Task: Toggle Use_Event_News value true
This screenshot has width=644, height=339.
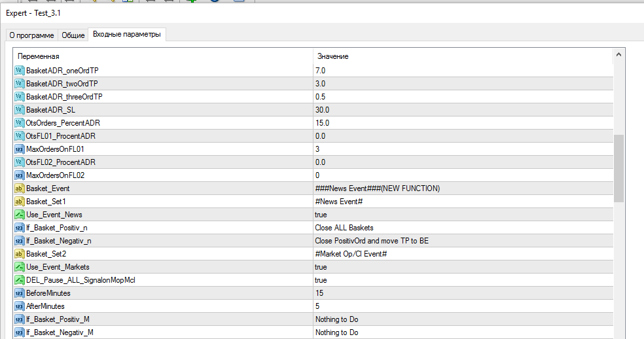Action: pyautogui.click(x=463, y=215)
